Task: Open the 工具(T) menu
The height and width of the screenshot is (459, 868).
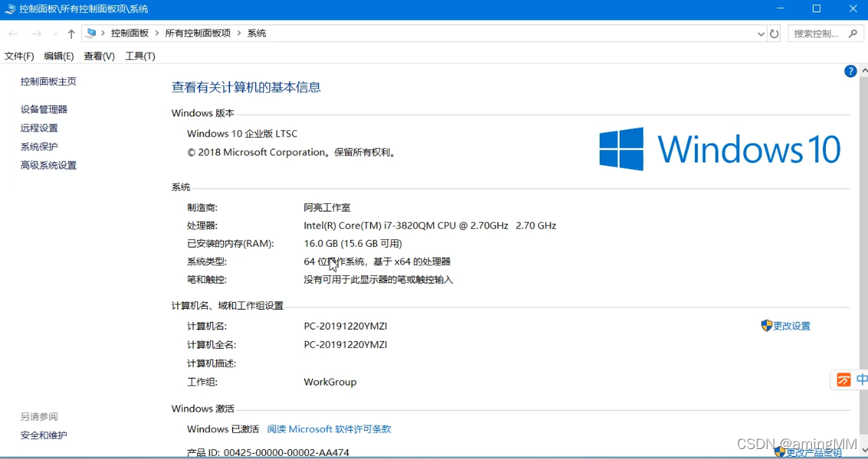Action: [x=140, y=56]
